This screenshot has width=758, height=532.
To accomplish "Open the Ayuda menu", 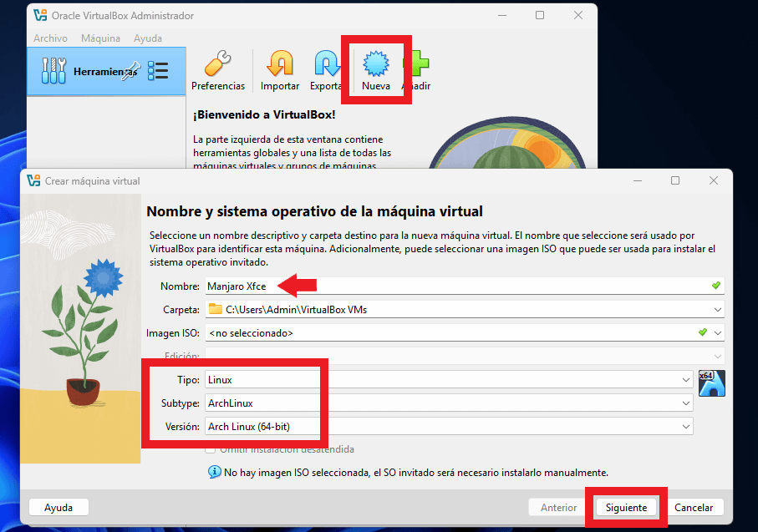I will [x=148, y=38].
